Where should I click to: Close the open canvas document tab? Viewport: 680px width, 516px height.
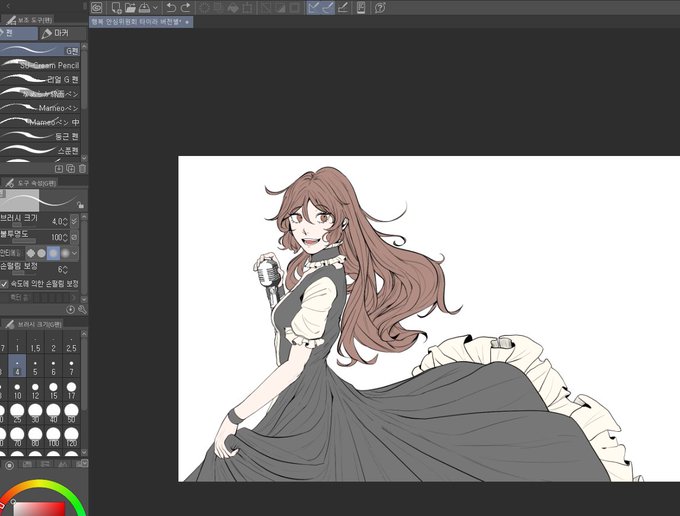(x=187, y=22)
